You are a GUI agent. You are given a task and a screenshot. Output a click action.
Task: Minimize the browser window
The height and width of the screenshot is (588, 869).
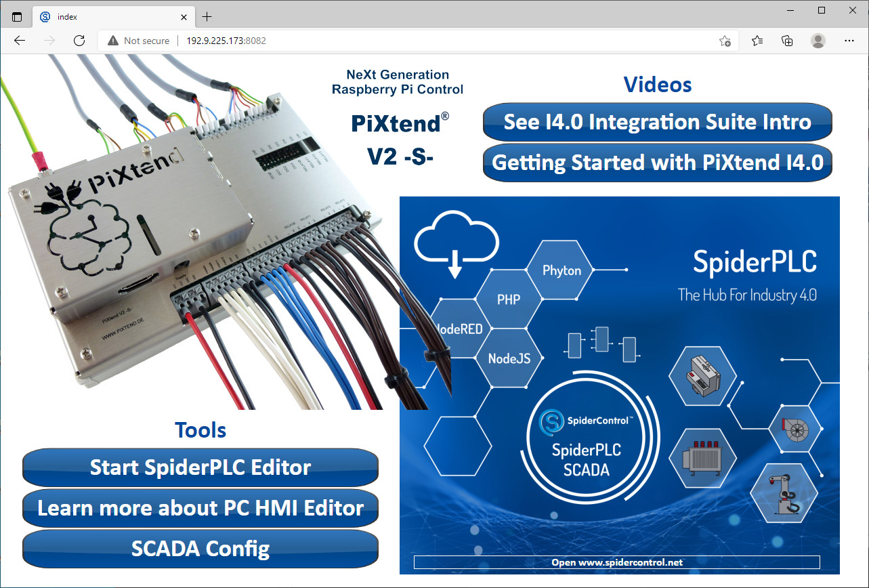pyautogui.click(x=790, y=10)
